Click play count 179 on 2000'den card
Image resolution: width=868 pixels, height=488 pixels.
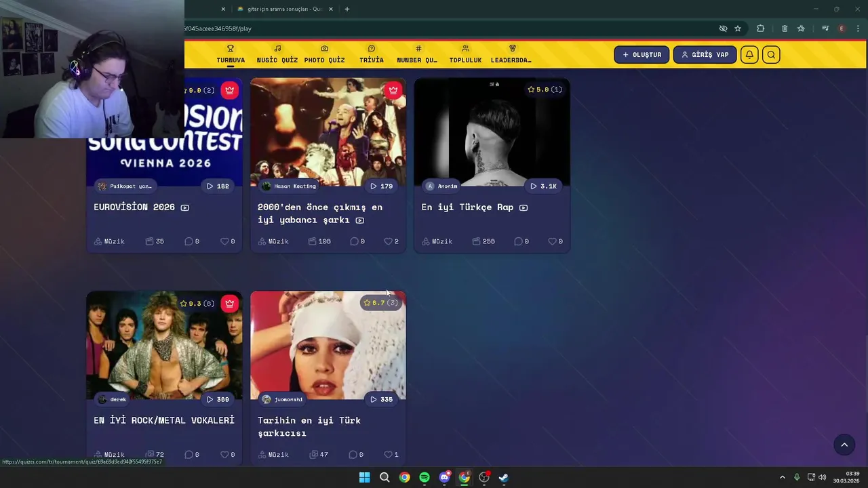[381, 186]
